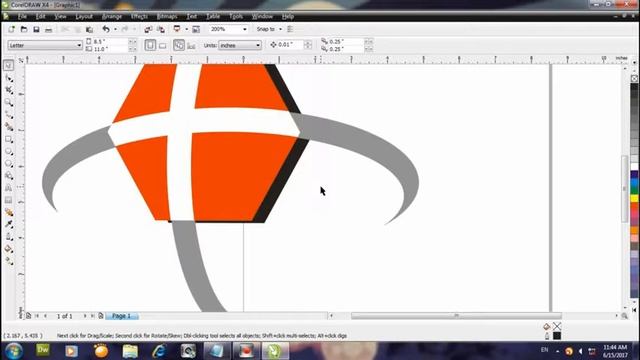The width and height of the screenshot is (640, 360).
Task: Select the Table tool
Action: coord(9,200)
